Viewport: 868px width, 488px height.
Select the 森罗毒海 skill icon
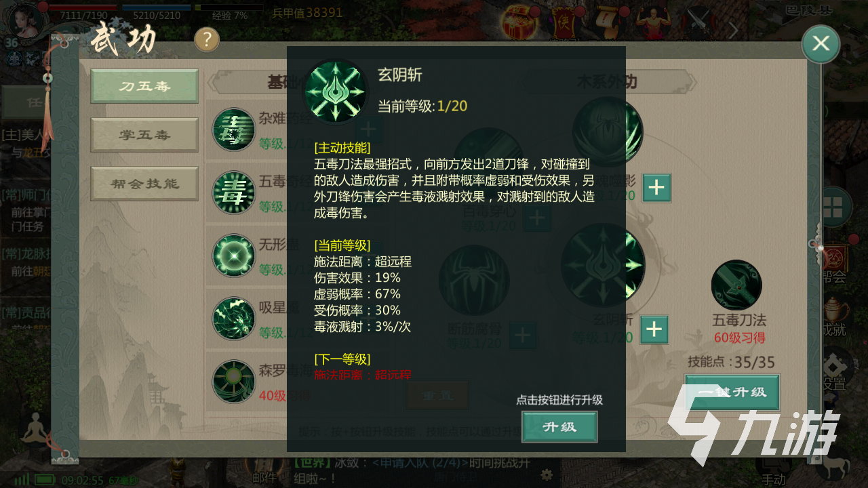(x=233, y=381)
